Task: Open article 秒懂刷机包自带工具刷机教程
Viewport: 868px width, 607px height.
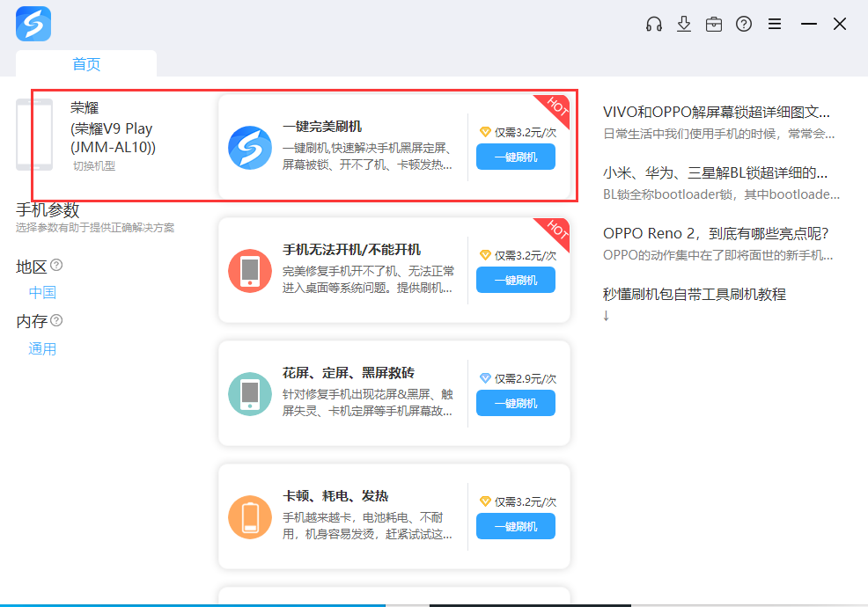Action: (695, 294)
